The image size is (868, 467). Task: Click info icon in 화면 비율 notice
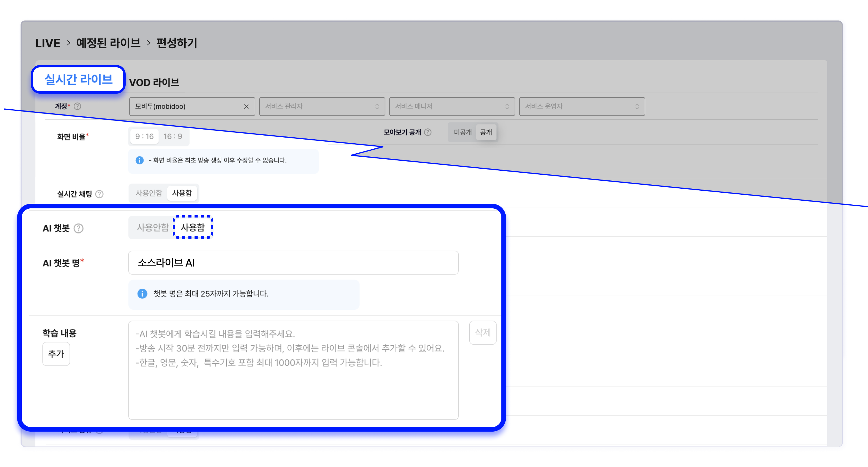pyautogui.click(x=140, y=160)
